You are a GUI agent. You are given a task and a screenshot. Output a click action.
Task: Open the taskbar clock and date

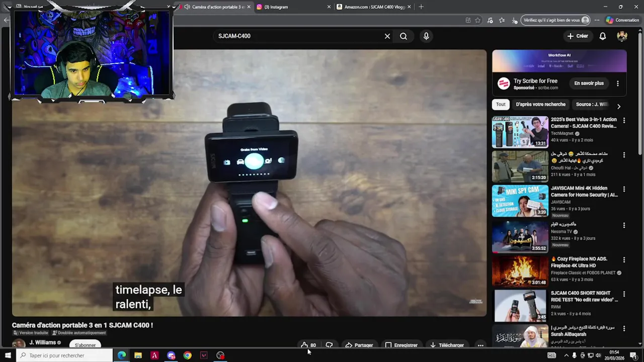(x=614, y=355)
